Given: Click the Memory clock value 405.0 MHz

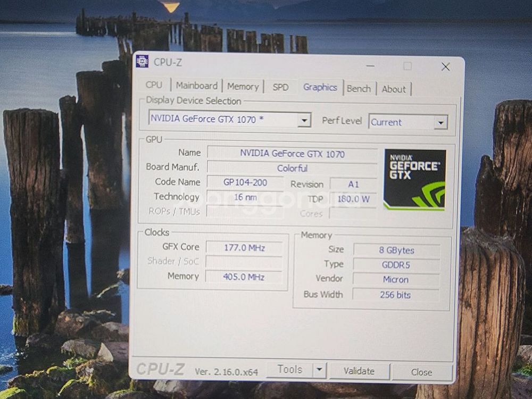Looking at the screenshot, I should (x=244, y=277).
